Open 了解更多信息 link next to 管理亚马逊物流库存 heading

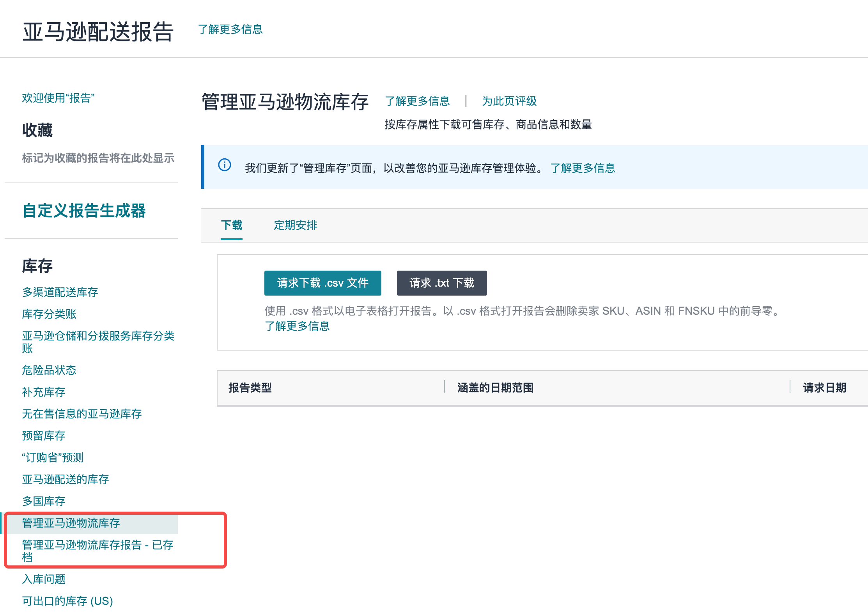point(417,101)
